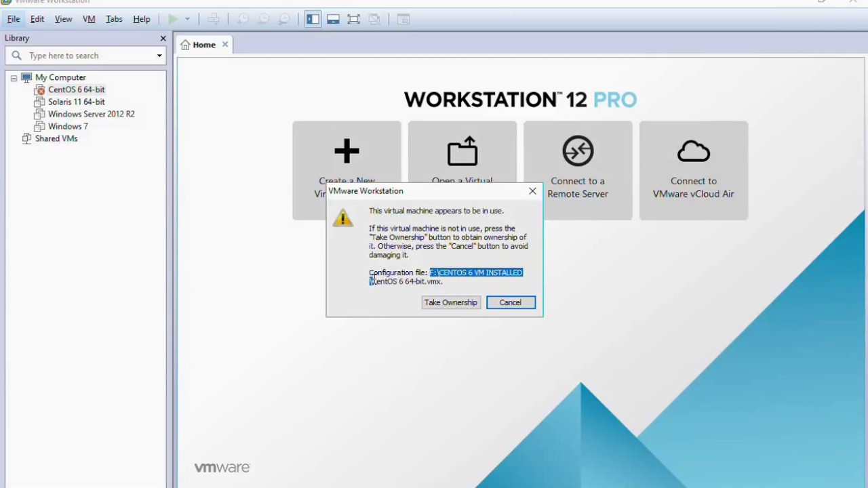Open the View menu
Screen dimensions: 868x488
coord(63,19)
